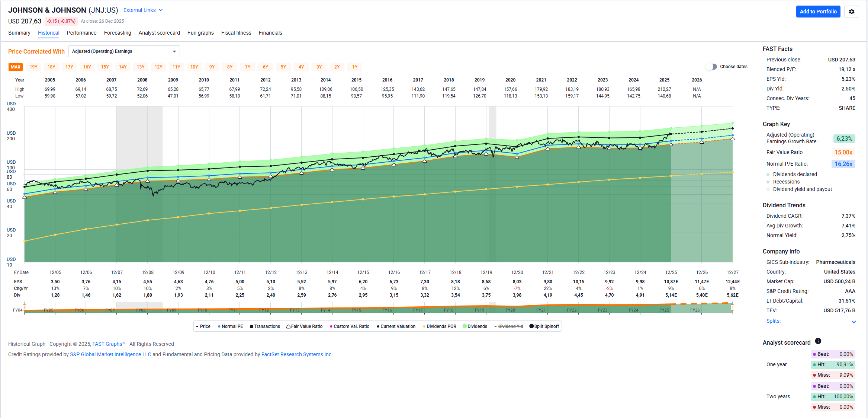
Task: Open the settings gear icon
Action: point(851,12)
